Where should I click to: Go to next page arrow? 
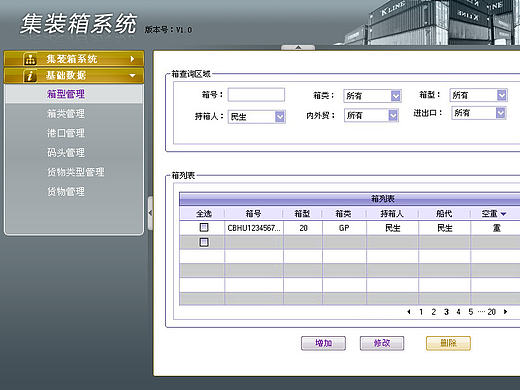pyautogui.click(x=506, y=312)
